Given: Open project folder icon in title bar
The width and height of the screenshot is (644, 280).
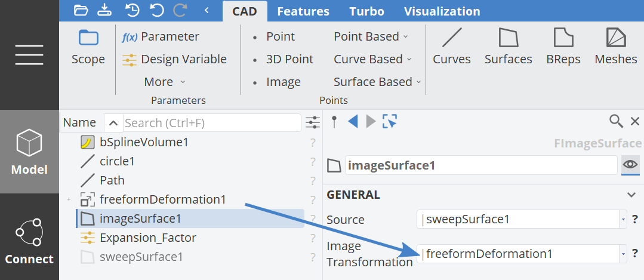Looking at the screenshot, I should coord(81,10).
